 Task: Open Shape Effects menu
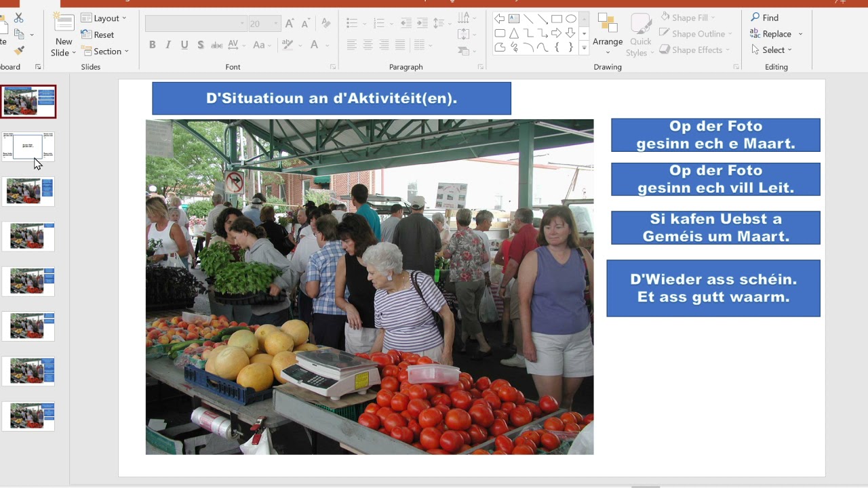click(694, 50)
